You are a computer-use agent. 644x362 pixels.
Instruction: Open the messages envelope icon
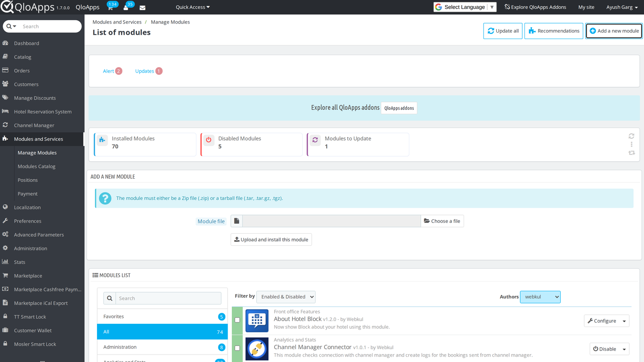click(x=143, y=8)
